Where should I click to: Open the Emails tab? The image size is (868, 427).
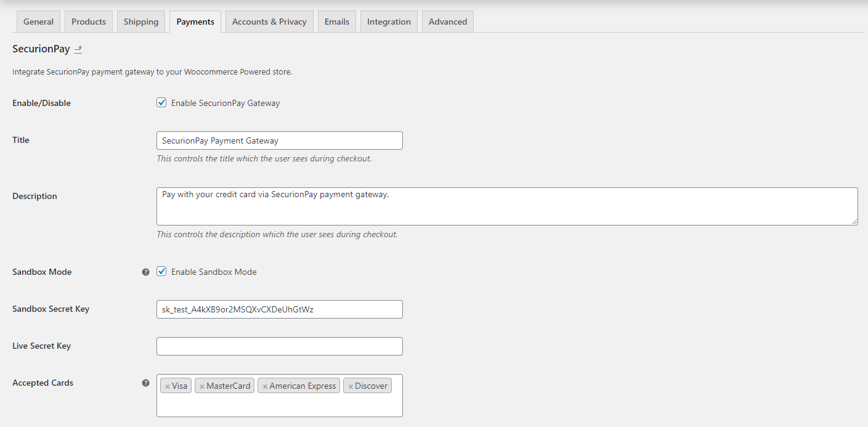[x=337, y=22]
